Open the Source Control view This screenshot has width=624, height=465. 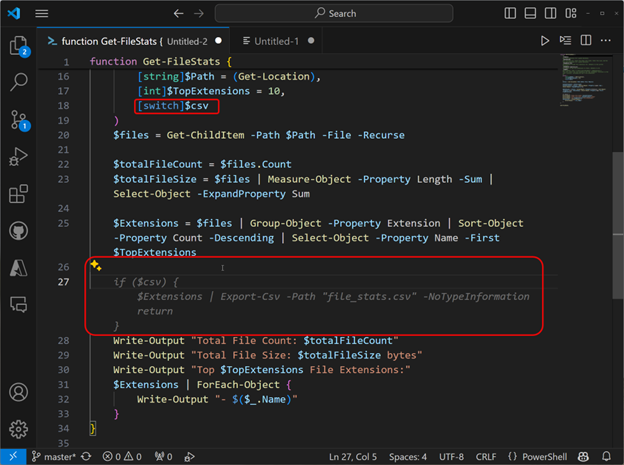(x=18, y=119)
